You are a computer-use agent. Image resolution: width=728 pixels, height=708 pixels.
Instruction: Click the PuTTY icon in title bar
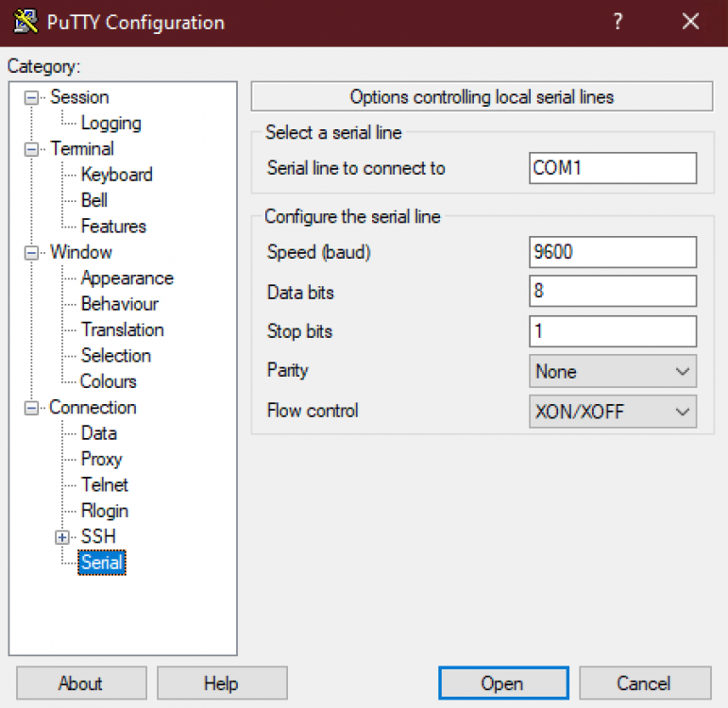(26, 22)
